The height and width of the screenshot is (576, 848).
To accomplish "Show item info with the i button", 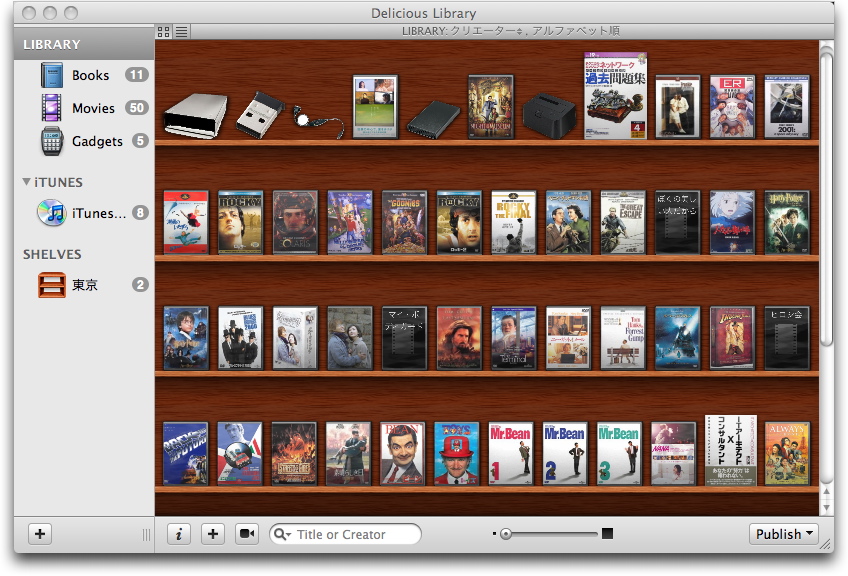I will point(179,534).
